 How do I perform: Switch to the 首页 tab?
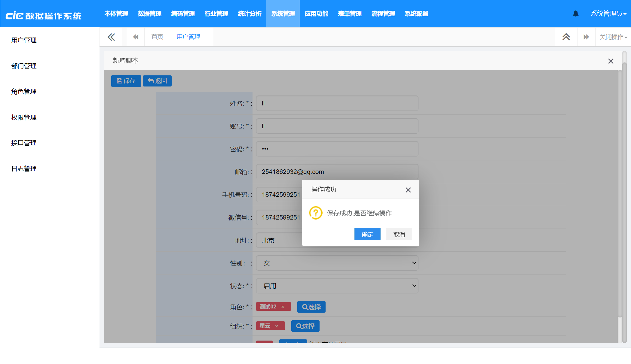157,37
